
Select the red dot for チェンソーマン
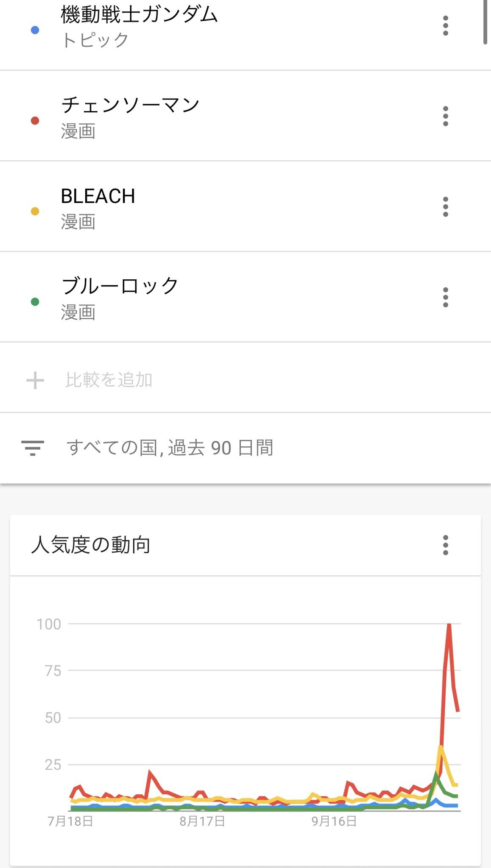tap(35, 121)
